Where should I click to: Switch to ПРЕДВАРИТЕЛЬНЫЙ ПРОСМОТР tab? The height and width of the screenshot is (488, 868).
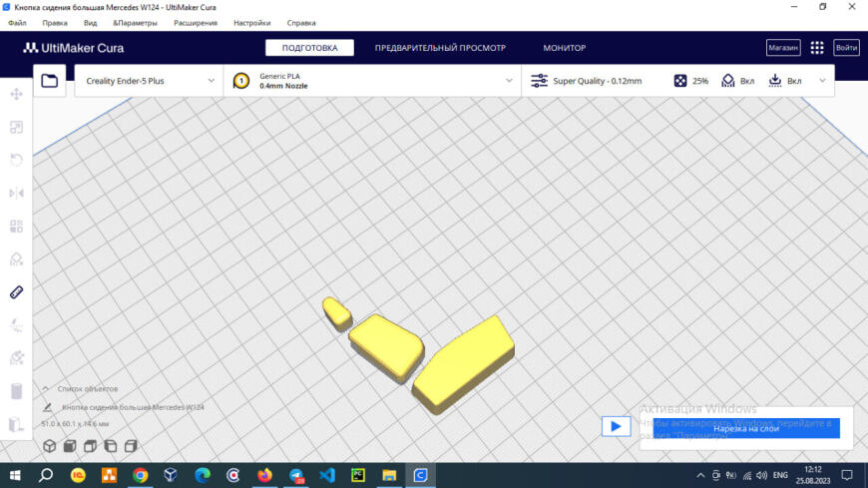(x=440, y=48)
